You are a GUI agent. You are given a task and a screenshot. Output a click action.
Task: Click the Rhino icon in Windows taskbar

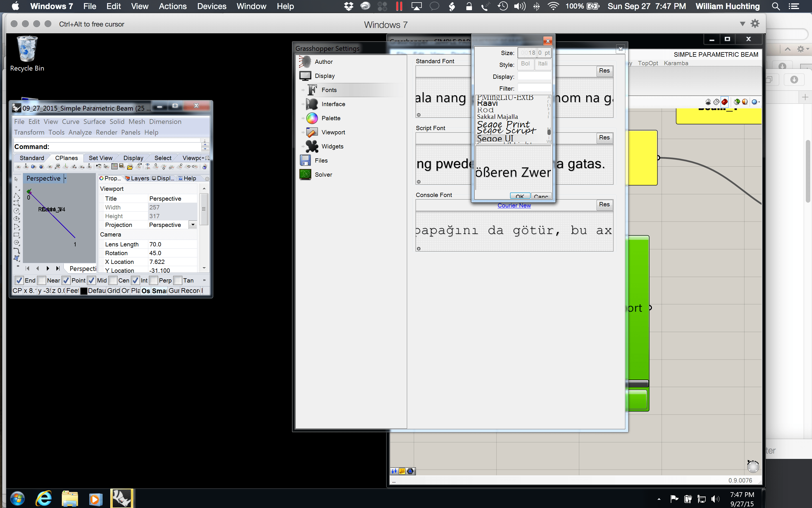[122, 498]
